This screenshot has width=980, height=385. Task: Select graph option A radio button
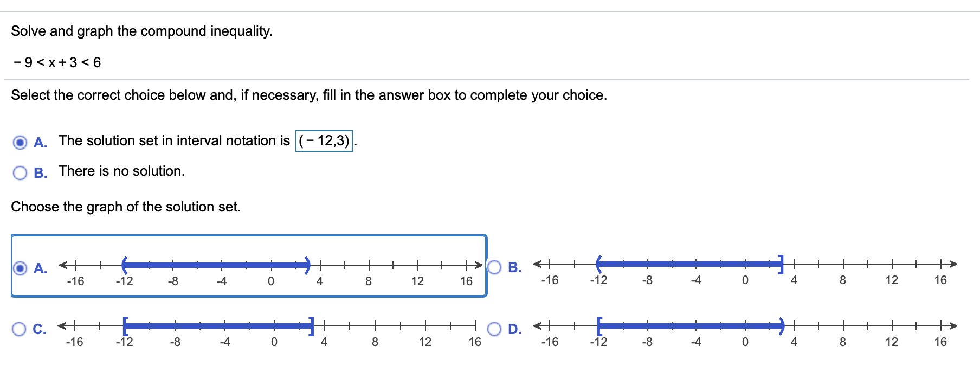pos(20,268)
